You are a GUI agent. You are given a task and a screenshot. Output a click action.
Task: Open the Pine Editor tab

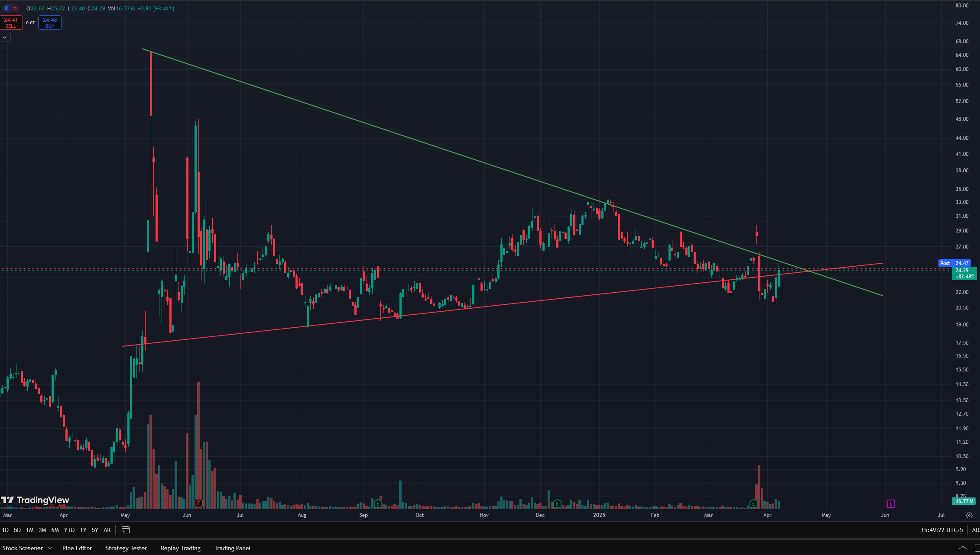[77, 548]
